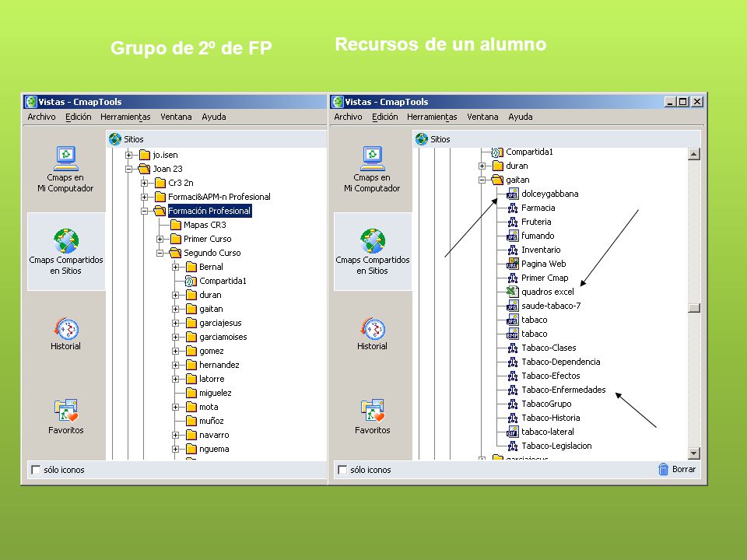747x560 pixels.
Task: Expand the nguema folder
Action: (175, 449)
